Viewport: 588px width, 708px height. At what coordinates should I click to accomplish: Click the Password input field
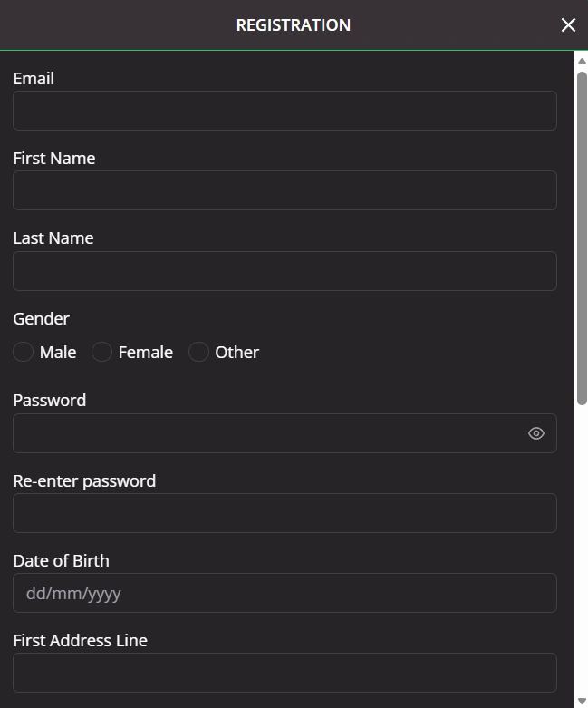point(284,433)
